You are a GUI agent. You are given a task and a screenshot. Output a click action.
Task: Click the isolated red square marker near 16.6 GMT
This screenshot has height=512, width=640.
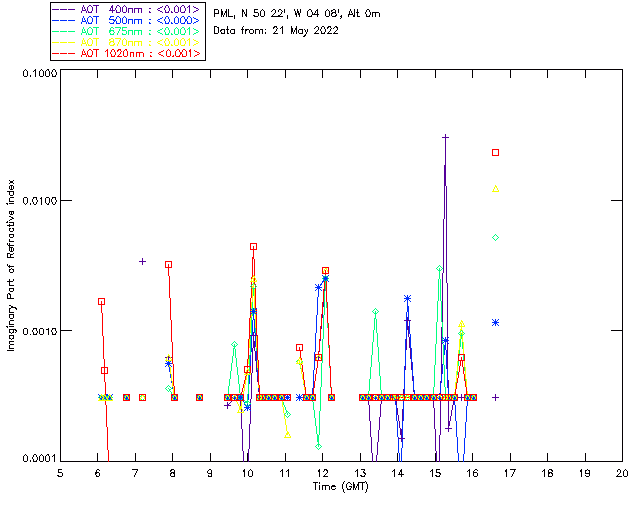click(x=495, y=152)
